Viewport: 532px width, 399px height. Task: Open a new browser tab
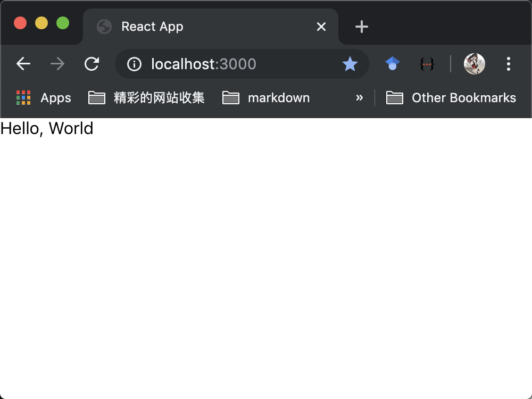tap(362, 27)
